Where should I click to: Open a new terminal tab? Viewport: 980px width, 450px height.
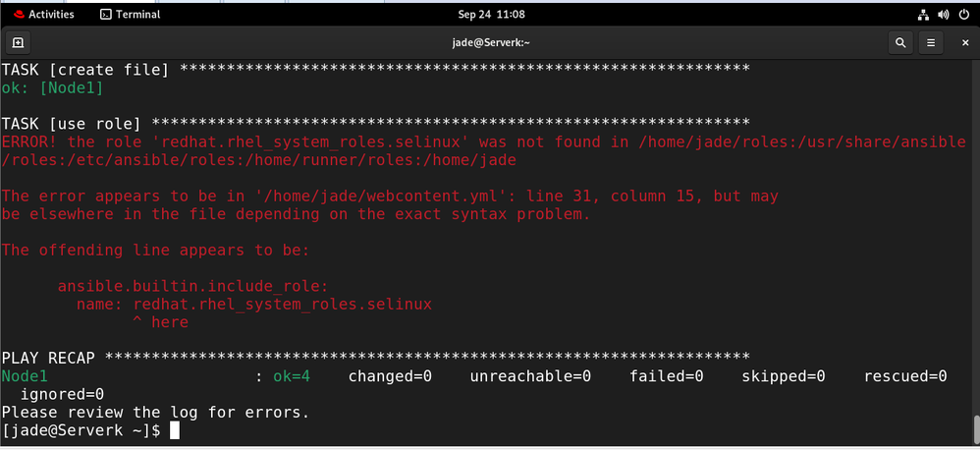[x=18, y=43]
